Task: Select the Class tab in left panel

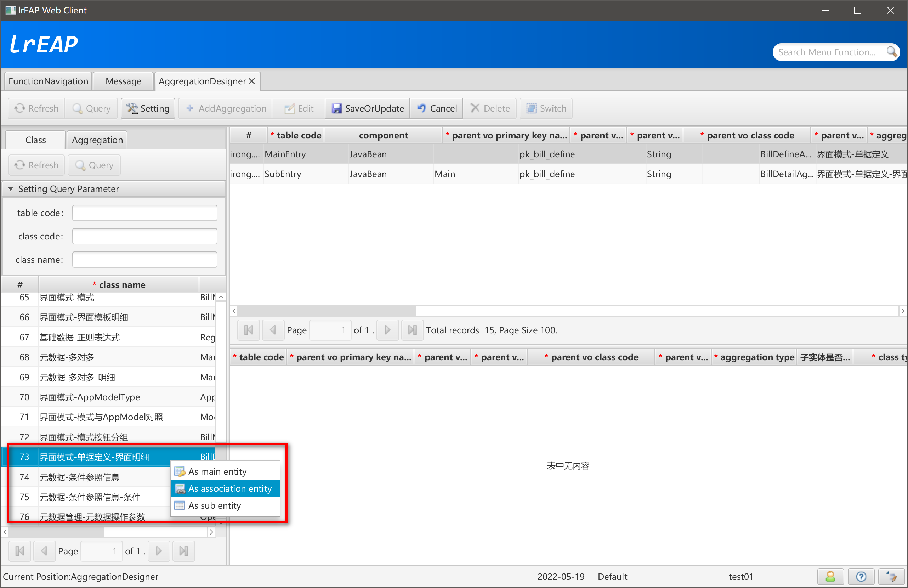Action: click(x=35, y=140)
